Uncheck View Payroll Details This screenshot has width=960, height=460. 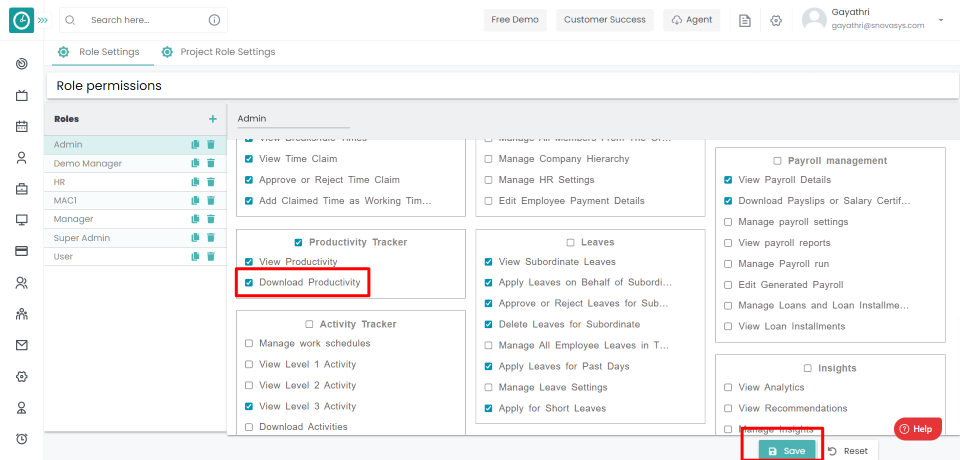[728, 180]
